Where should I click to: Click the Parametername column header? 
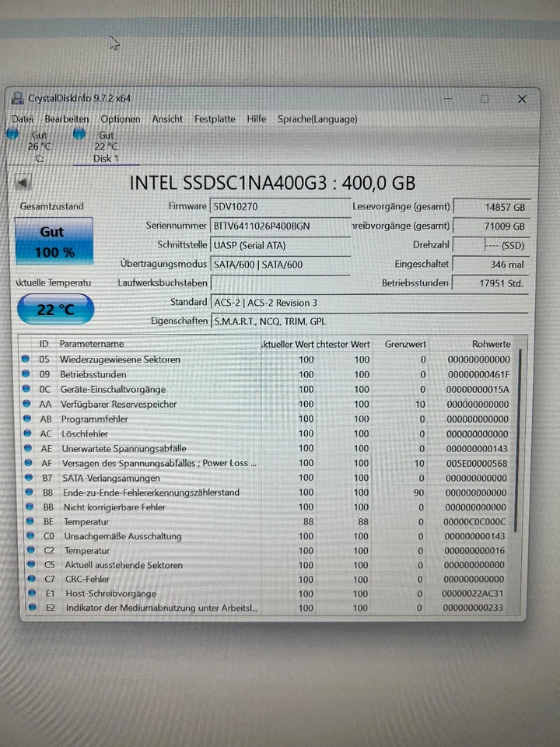click(x=92, y=344)
